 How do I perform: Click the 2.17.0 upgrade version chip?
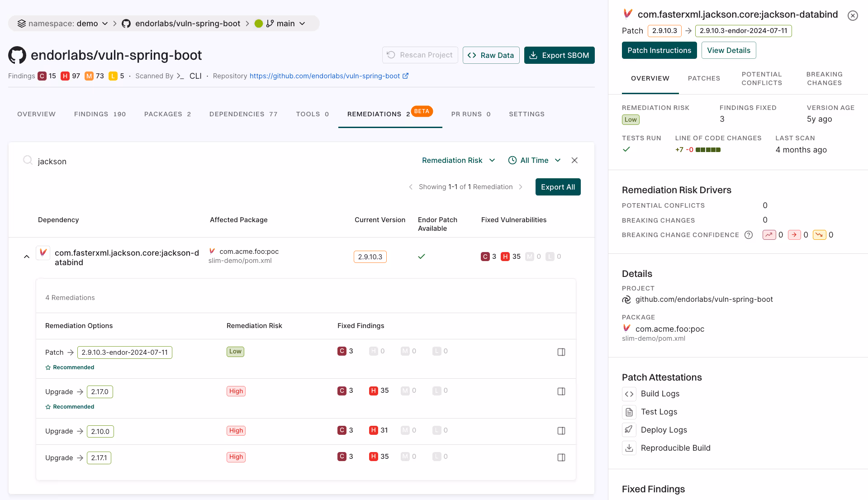click(x=100, y=392)
